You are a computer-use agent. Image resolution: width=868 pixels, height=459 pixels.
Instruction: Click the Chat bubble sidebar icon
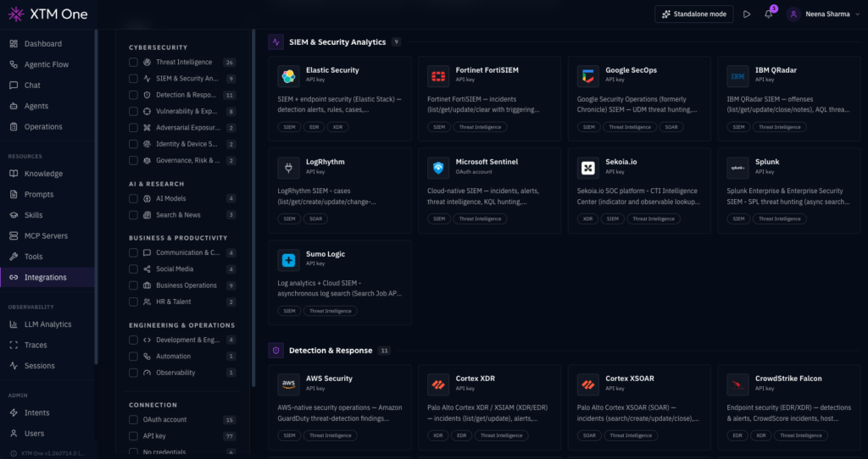coord(14,86)
